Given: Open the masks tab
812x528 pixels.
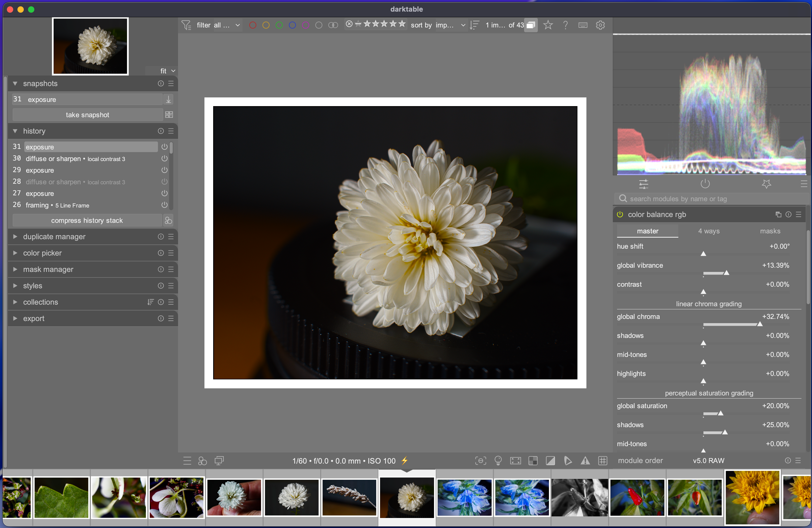Looking at the screenshot, I should coord(770,231).
